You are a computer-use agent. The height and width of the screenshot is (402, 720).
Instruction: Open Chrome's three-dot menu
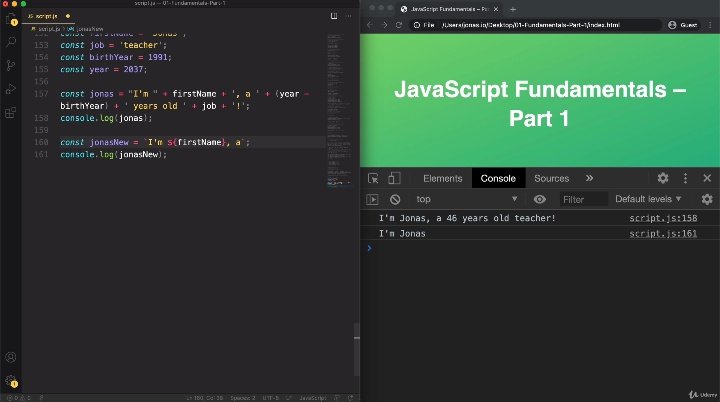[x=710, y=25]
